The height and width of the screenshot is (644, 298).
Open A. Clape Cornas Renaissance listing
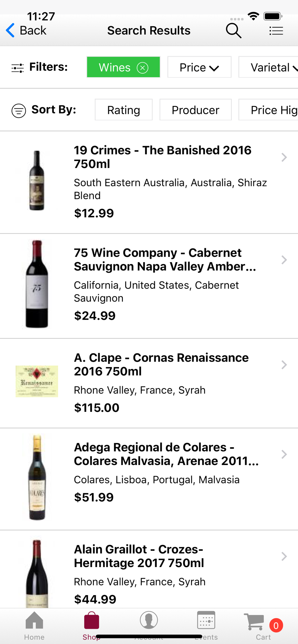161,365
